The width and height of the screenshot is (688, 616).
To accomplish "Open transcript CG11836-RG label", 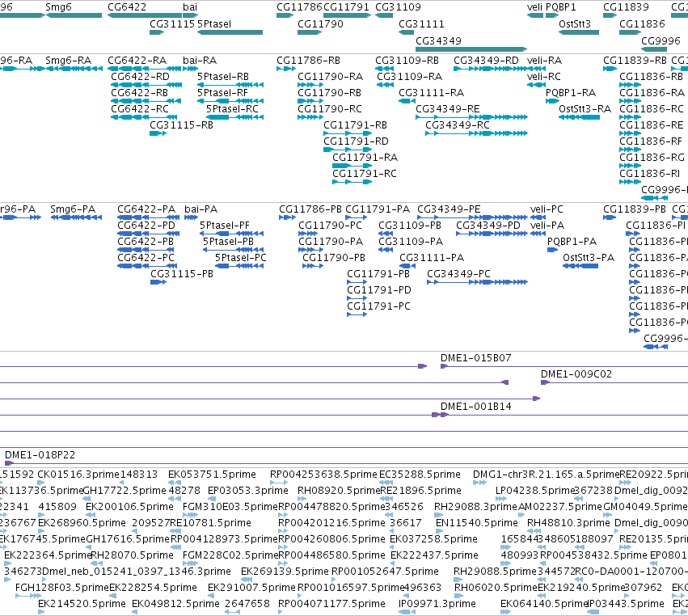I will (652, 158).
